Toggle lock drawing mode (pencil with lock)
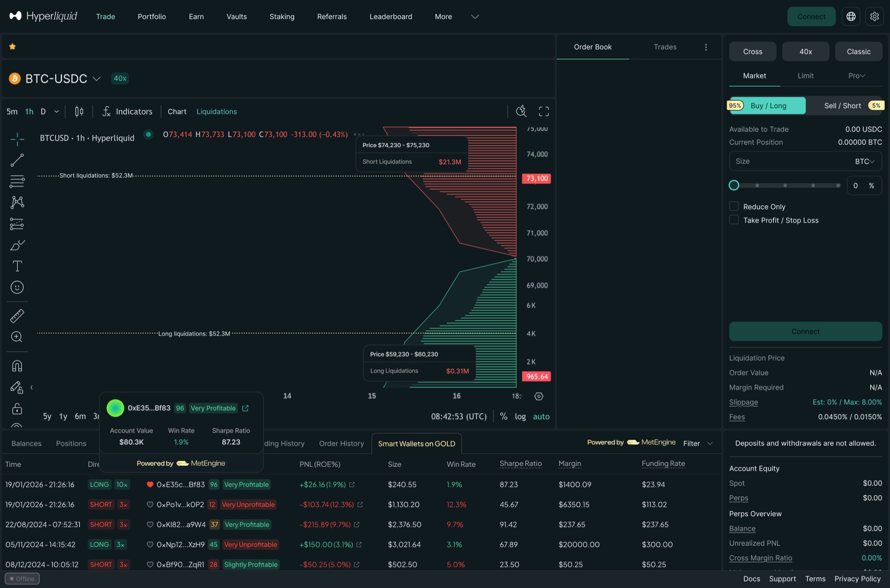Viewport: 890px width, 588px height. pyautogui.click(x=17, y=387)
